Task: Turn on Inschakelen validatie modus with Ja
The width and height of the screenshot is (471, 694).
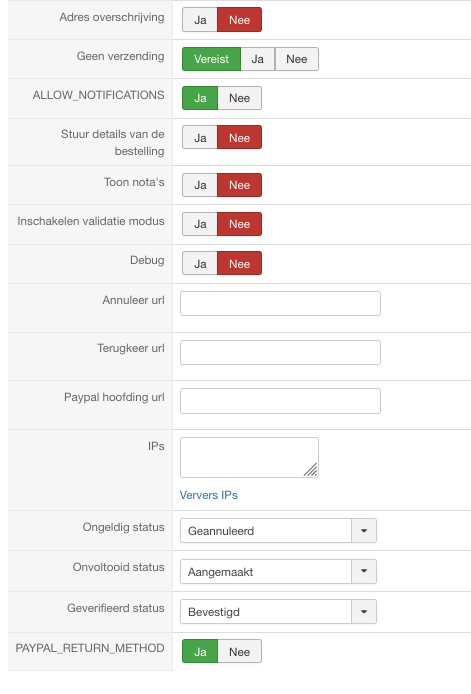Action: (x=200, y=224)
